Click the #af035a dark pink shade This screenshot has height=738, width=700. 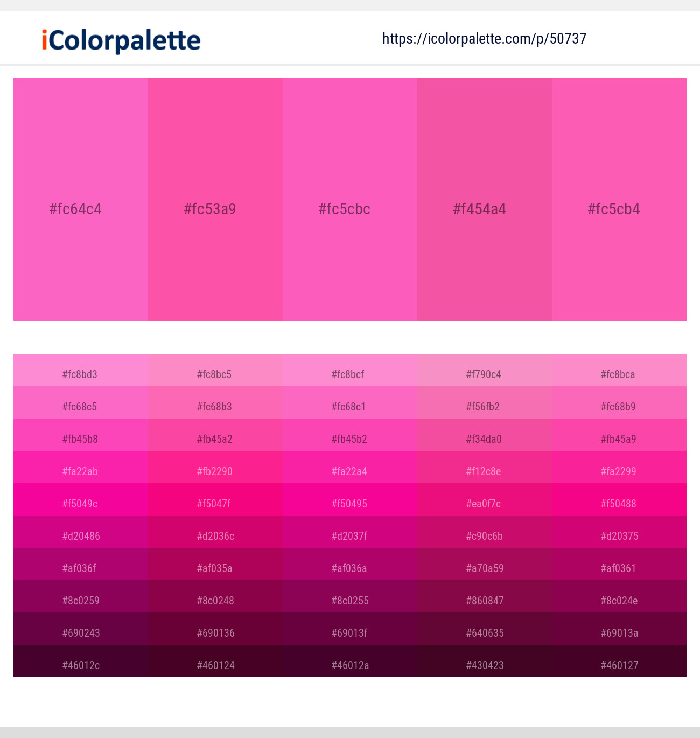pos(215,568)
